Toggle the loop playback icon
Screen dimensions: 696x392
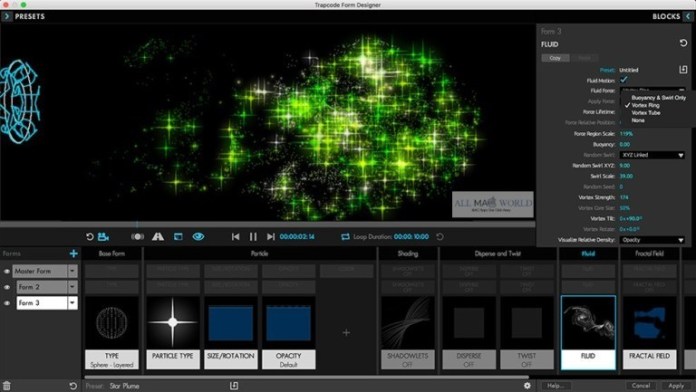[345, 237]
